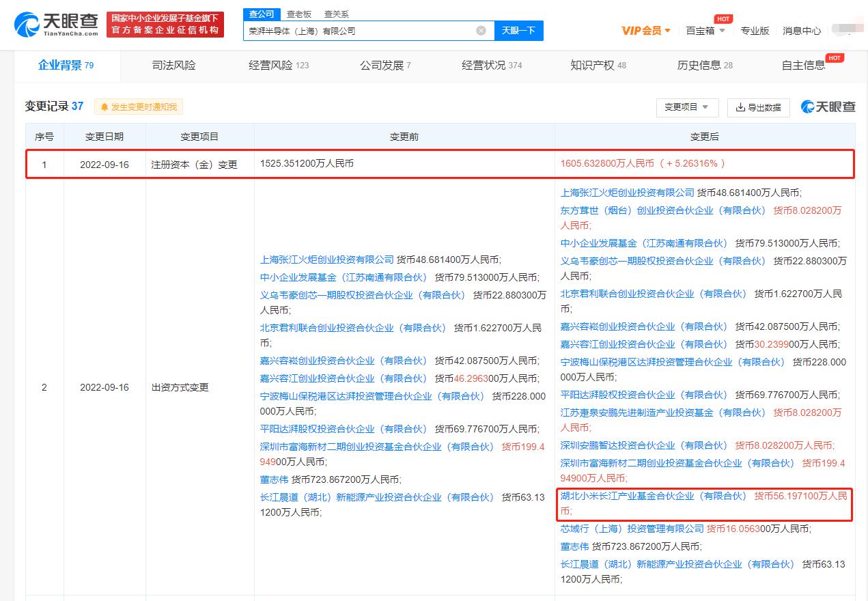
Task: Open 平阳达湃股权投资 link in 变更前 column
Action: [344, 429]
